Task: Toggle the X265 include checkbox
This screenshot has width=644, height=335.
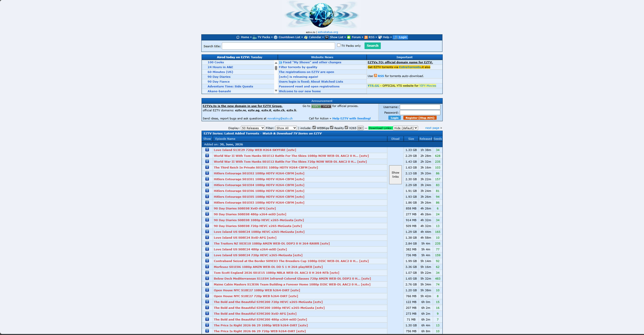Action: coord(346,128)
